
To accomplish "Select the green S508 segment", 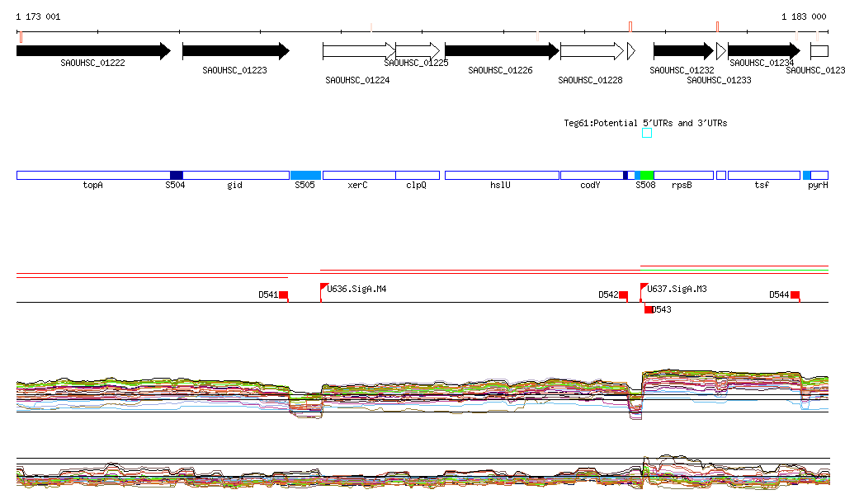I will tap(647, 175).
